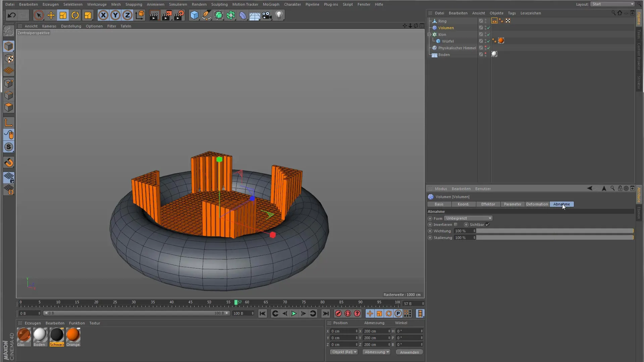Select the Orange material thumbnail

[73, 335]
